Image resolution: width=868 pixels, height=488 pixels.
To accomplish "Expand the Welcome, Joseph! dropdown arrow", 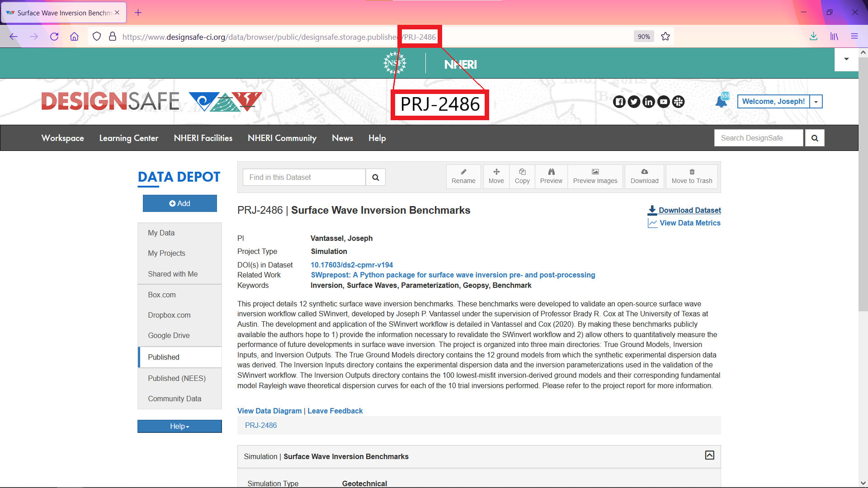I will coord(816,102).
